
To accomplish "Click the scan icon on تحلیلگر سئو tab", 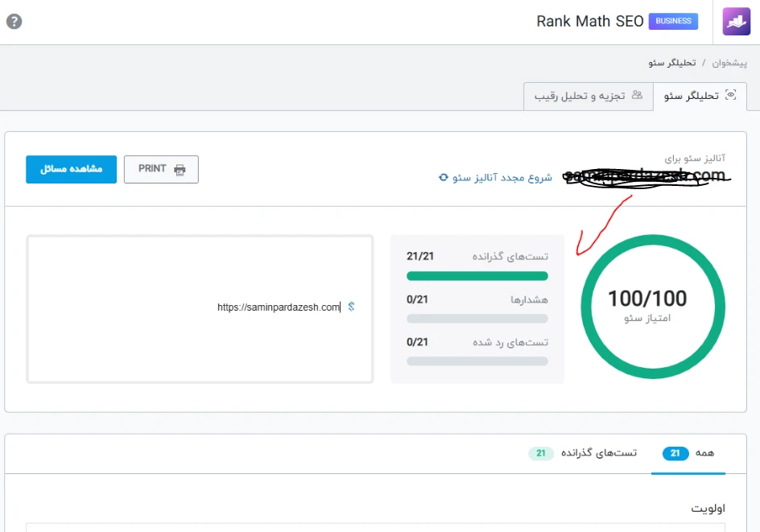I will pyautogui.click(x=731, y=95).
